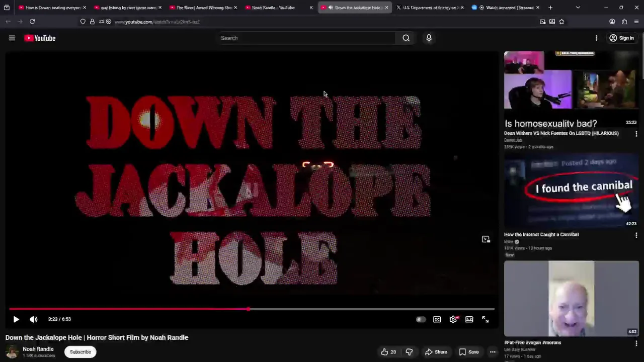Go back with browser back arrow
644x362 pixels.
point(8,22)
